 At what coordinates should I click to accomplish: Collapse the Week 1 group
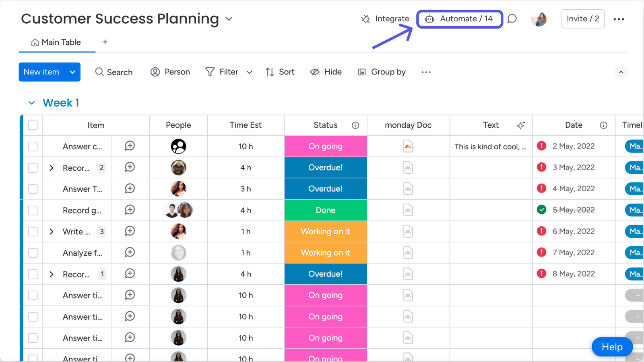32,103
